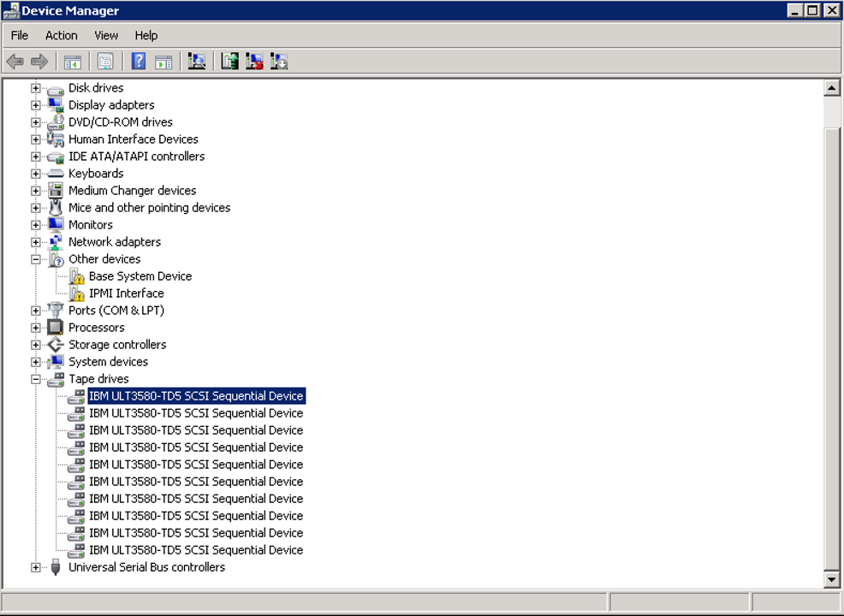Image resolution: width=844 pixels, height=616 pixels.
Task: Select the Monitors category icon
Action: point(56,225)
